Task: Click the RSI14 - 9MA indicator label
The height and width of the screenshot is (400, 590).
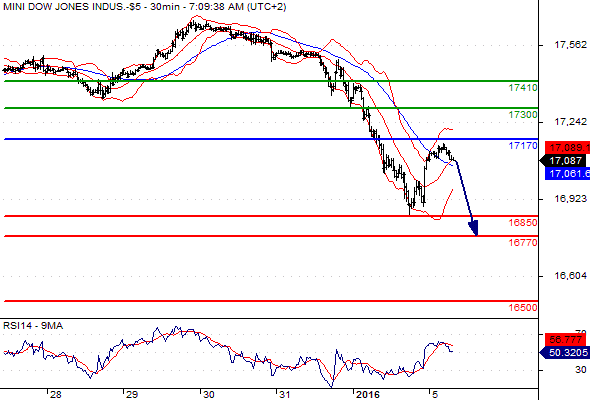Action: pyautogui.click(x=33, y=326)
